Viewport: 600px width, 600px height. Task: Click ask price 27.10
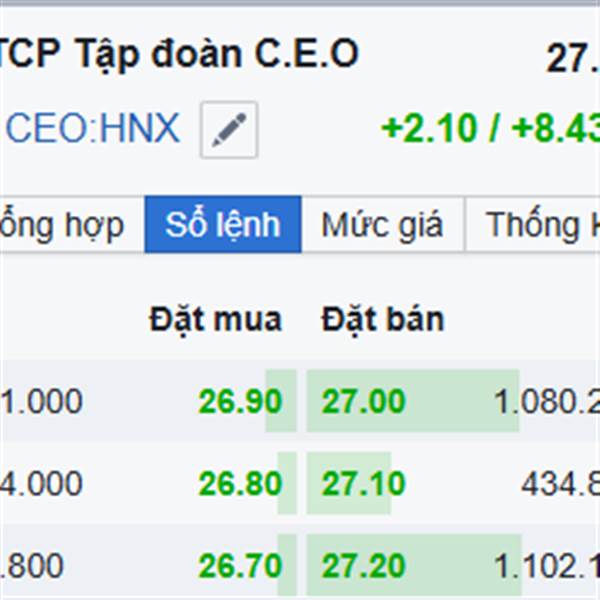(364, 484)
